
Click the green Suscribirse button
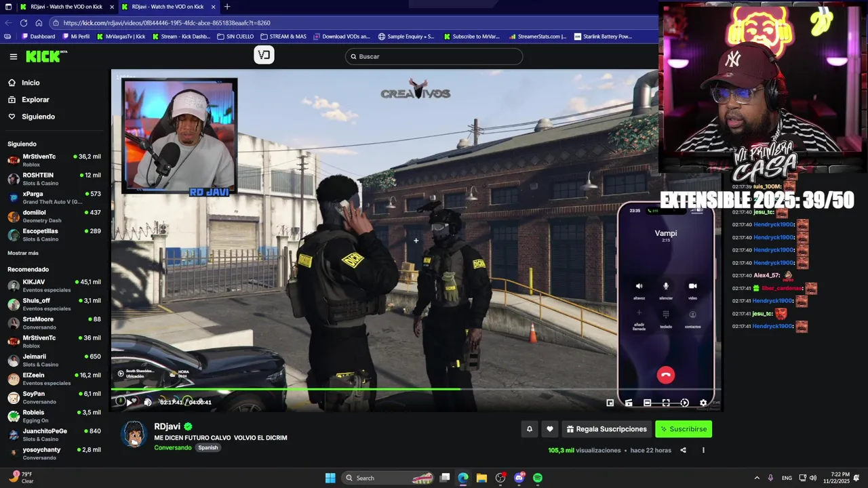point(684,429)
